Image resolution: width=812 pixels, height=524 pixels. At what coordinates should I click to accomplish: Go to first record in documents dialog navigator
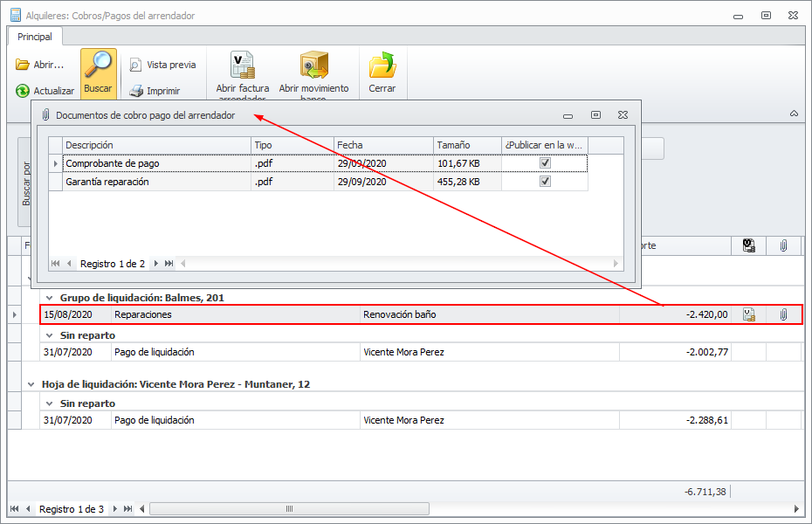pos(55,264)
